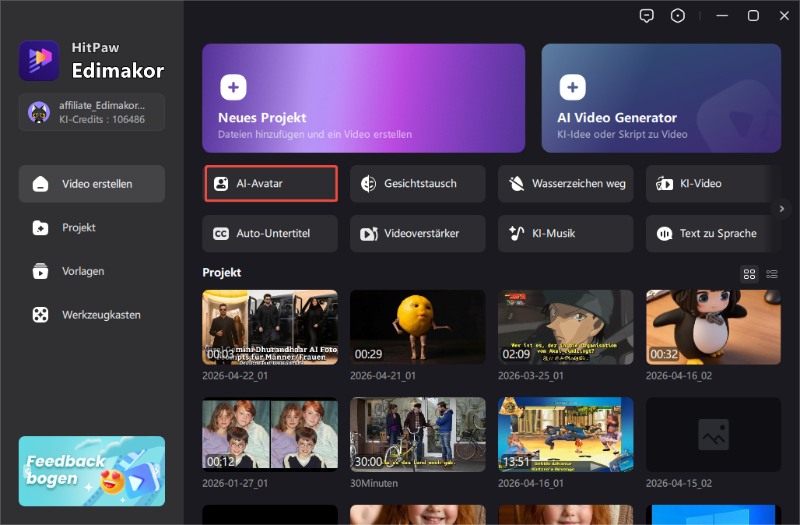
Task: Switch projects to list view
Action: (x=772, y=274)
